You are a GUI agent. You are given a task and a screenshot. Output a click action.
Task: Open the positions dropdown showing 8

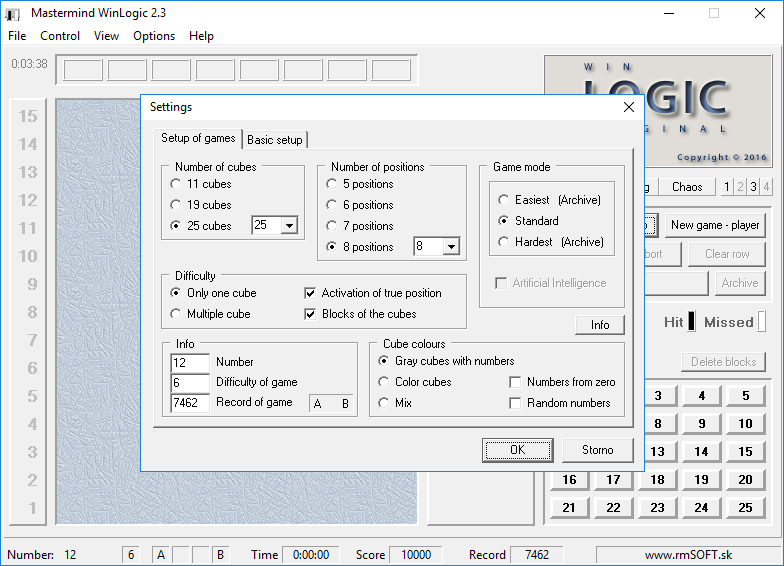coord(451,246)
